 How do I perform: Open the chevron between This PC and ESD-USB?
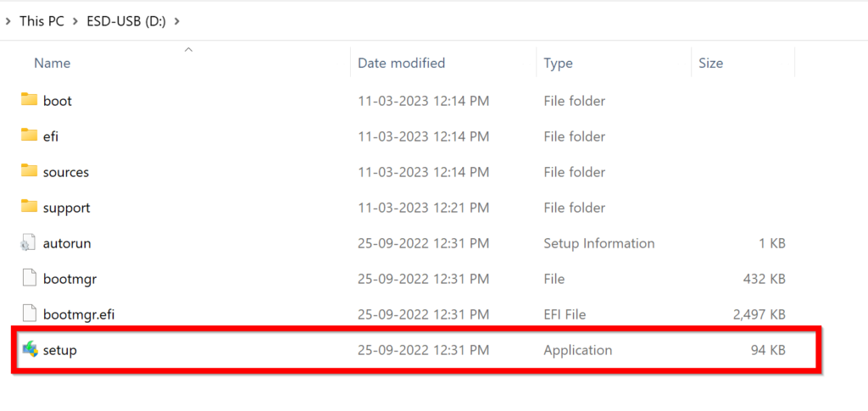(75, 20)
